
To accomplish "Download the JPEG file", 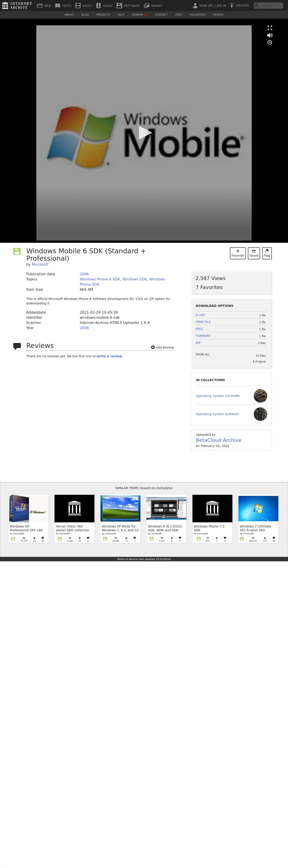I will (x=199, y=329).
